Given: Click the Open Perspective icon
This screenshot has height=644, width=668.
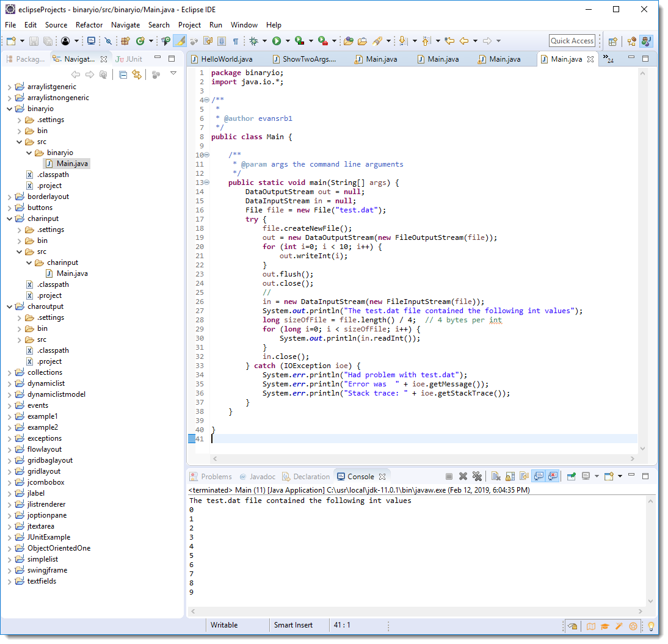Looking at the screenshot, I should point(612,42).
